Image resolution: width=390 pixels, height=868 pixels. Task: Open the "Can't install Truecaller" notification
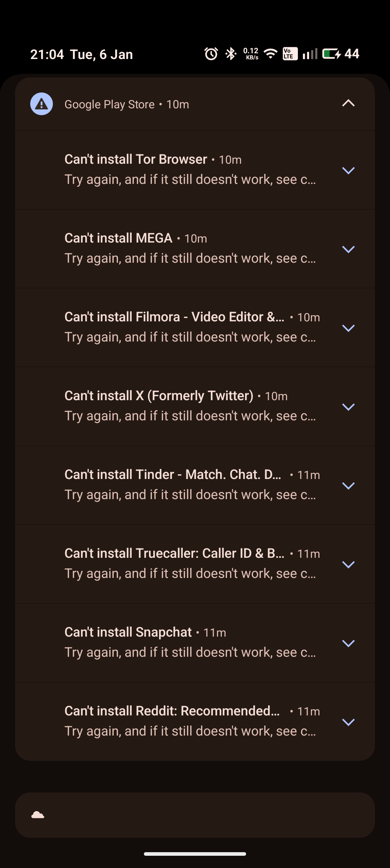click(x=191, y=564)
